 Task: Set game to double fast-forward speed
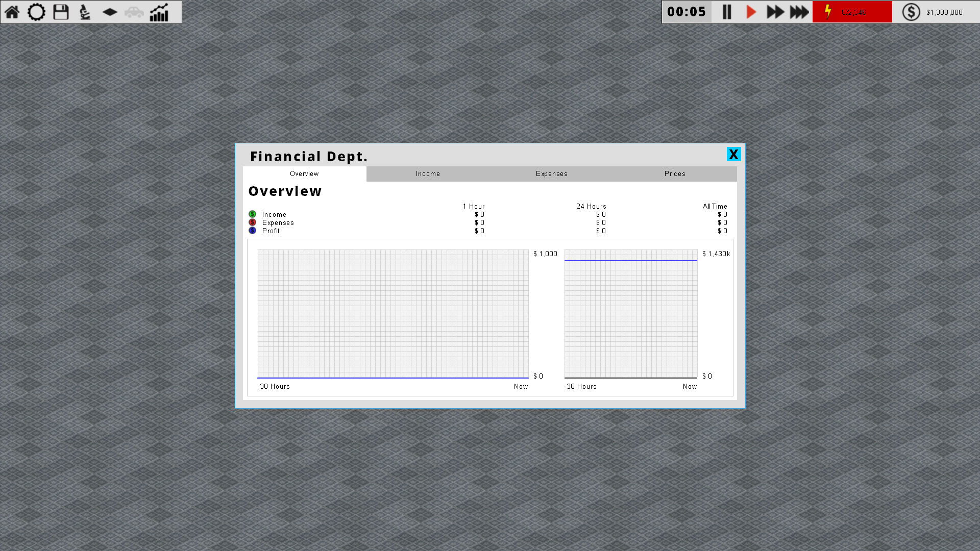point(775,12)
